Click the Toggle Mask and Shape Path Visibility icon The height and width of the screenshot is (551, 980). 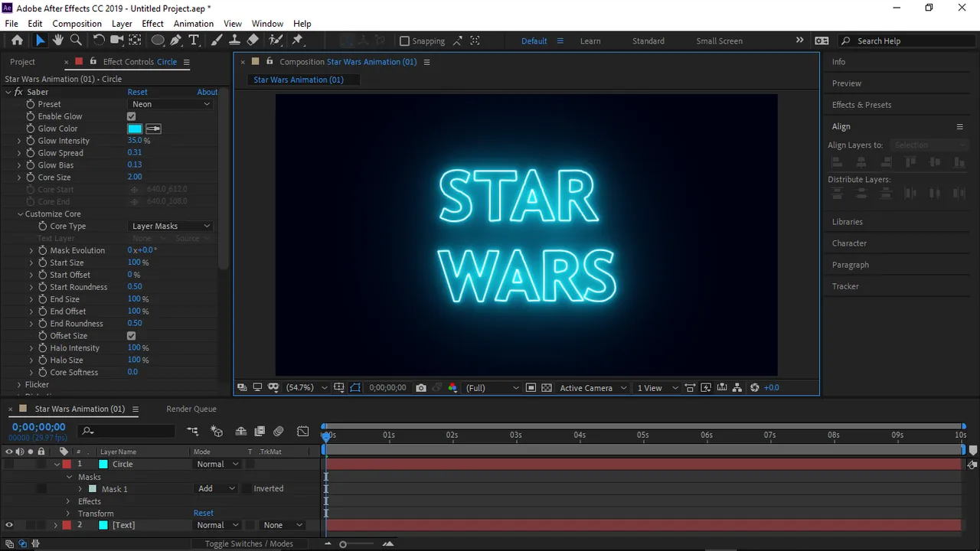point(355,388)
